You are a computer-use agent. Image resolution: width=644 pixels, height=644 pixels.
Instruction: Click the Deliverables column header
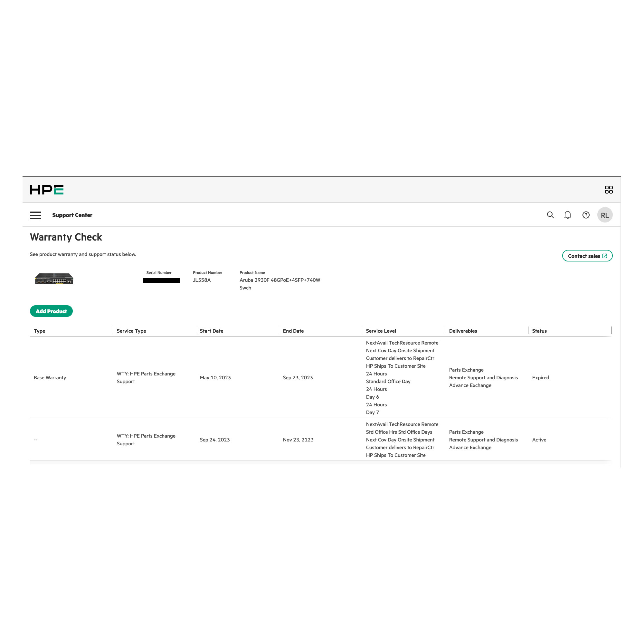click(463, 331)
